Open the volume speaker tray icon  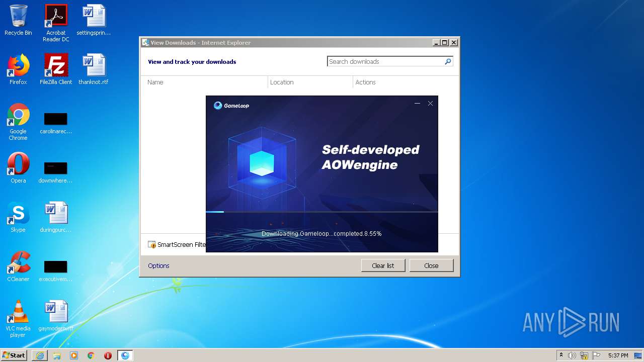[x=572, y=355]
